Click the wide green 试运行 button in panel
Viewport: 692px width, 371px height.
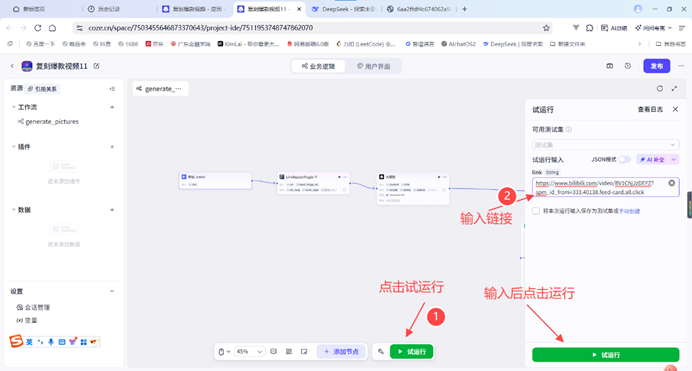(x=606, y=355)
